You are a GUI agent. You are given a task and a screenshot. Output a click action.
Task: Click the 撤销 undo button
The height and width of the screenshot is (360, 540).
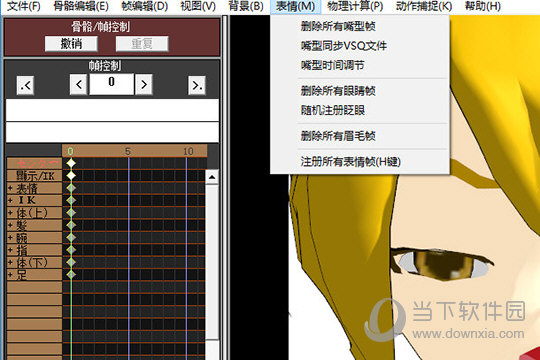[71, 44]
